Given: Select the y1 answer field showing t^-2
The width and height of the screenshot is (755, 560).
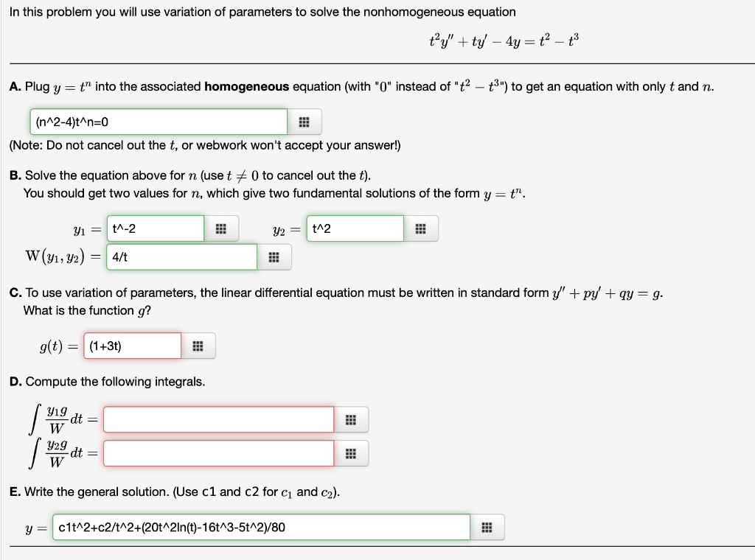Looking at the screenshot, I should click(156, 228).
